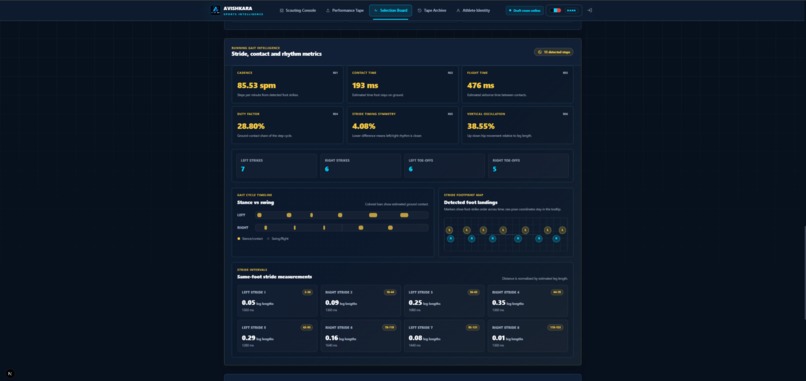Click the Left Strikes count 7
Screen dimensions: 806x381
(x=243, y=169)
